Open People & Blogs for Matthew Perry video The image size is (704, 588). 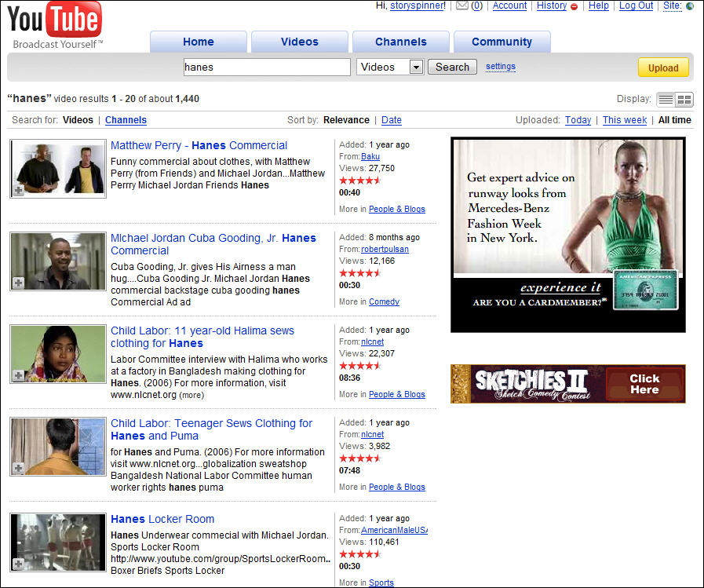pos(397,209)
